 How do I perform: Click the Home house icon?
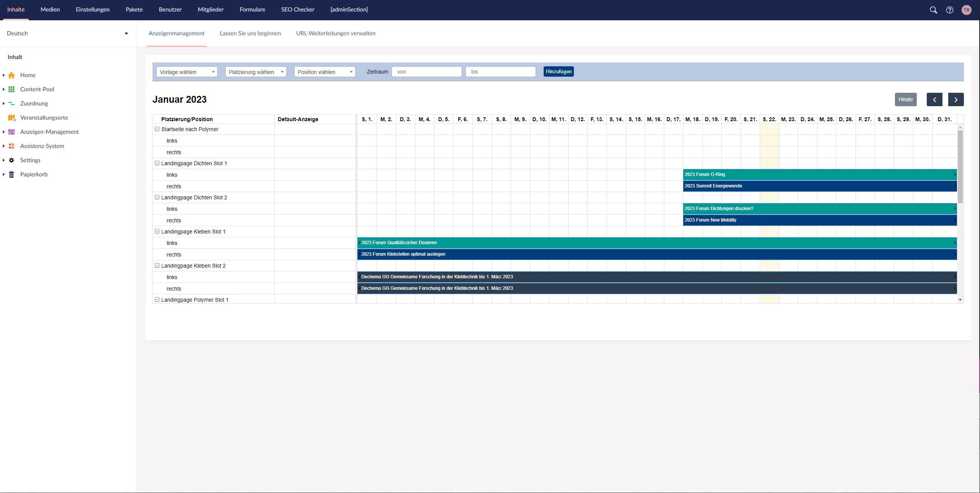pos(11,75)
